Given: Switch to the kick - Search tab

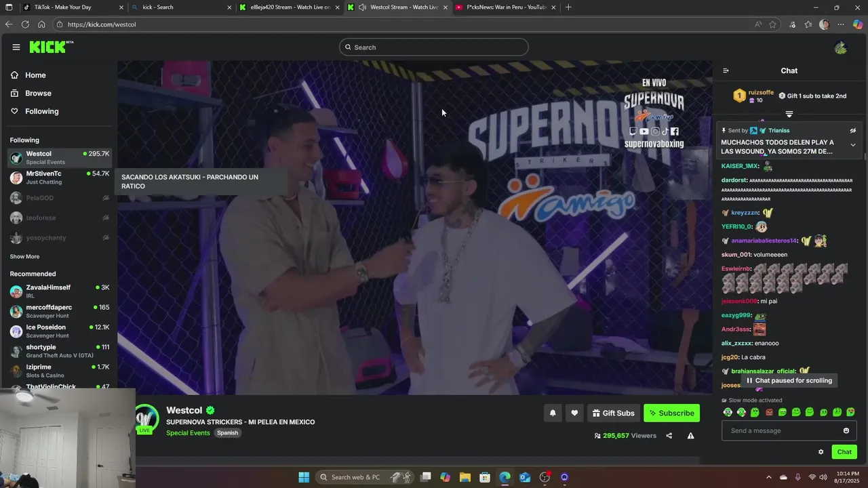Looking at the screenshot, I should 181,7.
